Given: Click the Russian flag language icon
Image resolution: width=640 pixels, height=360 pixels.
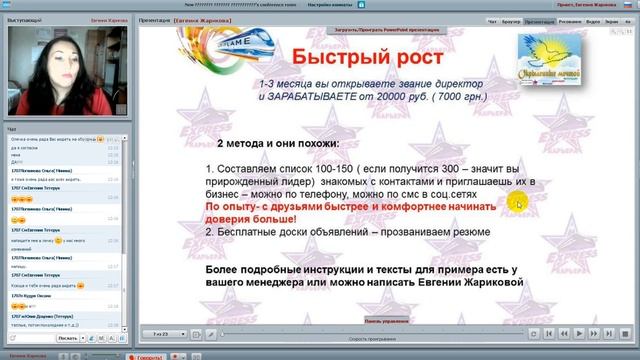Looking at the screenshot, I should click(x=628, y=5).
